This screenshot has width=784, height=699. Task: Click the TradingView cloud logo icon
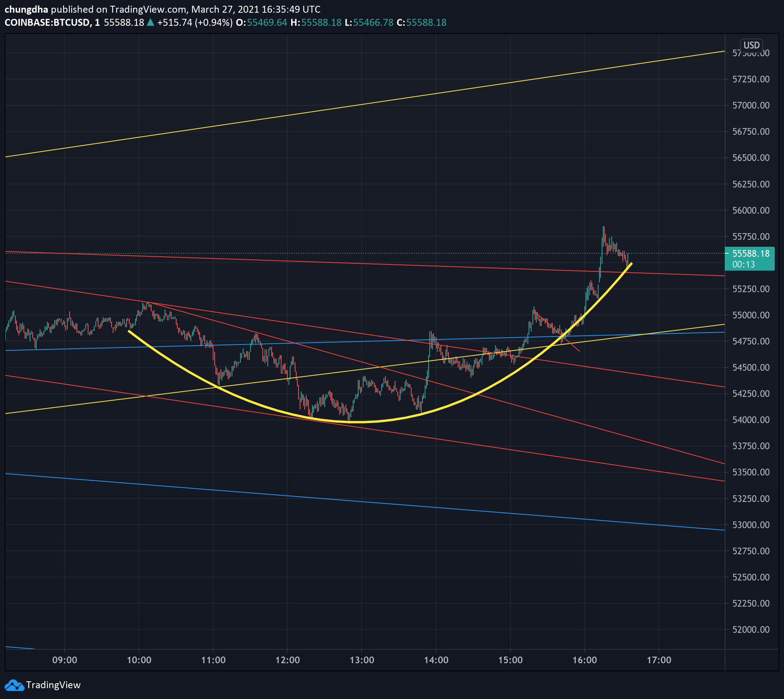(x=14, y=685)
